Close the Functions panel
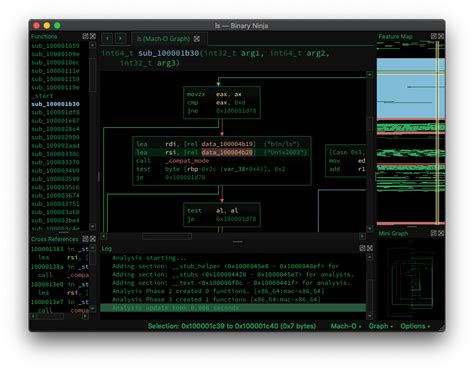This screenshot has height=370, width=474. coord(93,36)
